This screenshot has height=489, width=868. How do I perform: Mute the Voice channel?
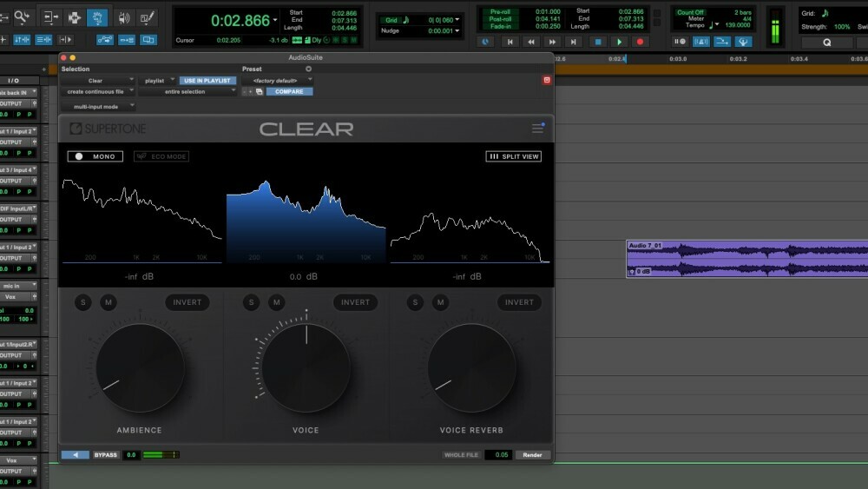[277, 302]
